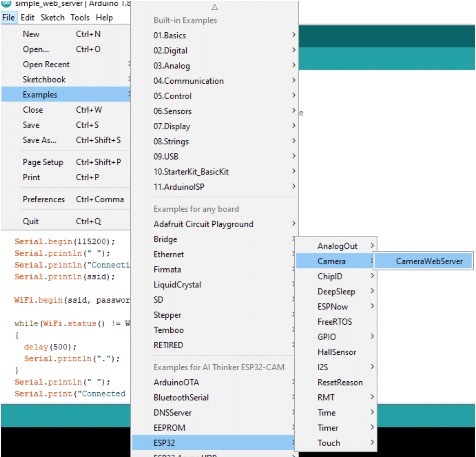The height and width of the screenshot is (457, 476).
Task: Choose New from the File menu
Action: (x=66, y=34)
